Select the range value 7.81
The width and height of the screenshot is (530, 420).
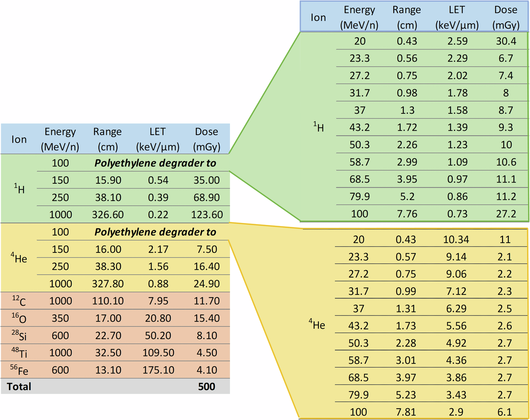[x=406, y=412]
